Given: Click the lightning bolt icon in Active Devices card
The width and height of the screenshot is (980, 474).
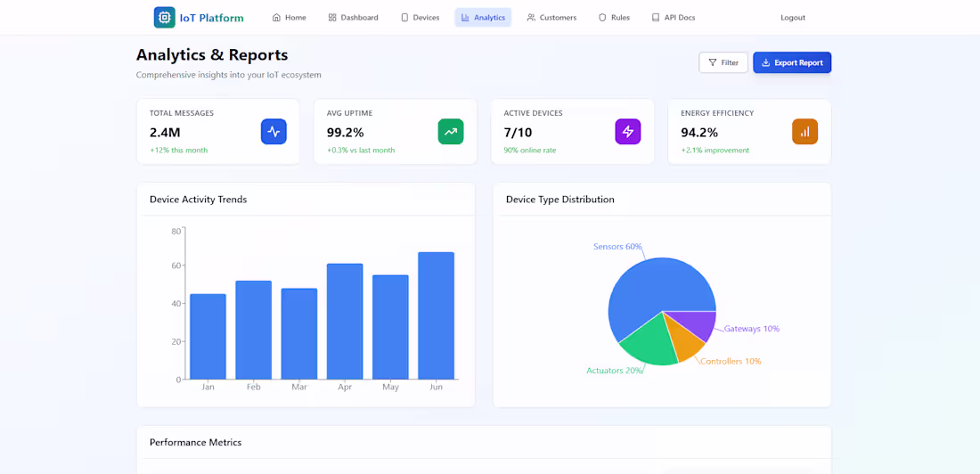Looking at the screenshot, I should click(628, 131).
